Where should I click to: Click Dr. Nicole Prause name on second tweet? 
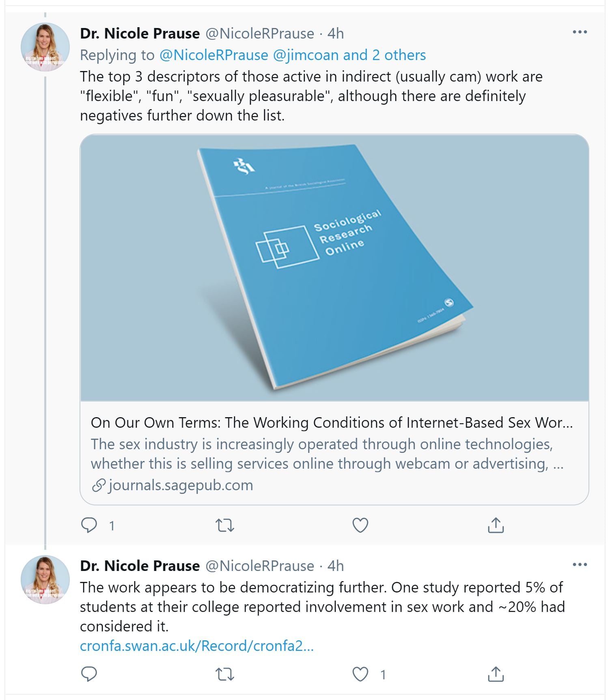point(140,566)
